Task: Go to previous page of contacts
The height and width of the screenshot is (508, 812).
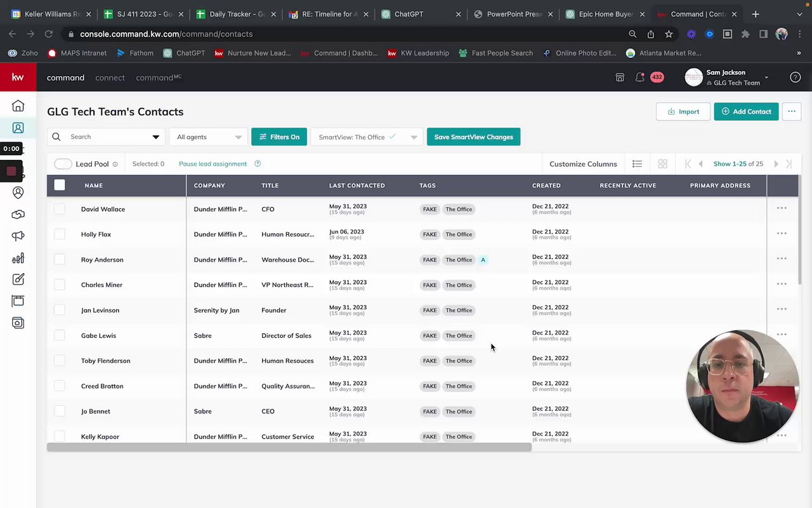Action: pyautogui.click(x=700, y=164)
